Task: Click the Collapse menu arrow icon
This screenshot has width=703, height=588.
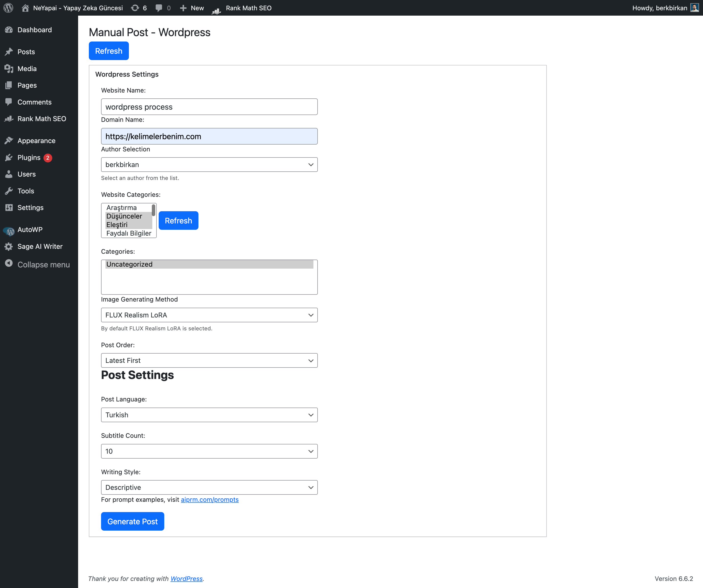Action: point(9,263)
